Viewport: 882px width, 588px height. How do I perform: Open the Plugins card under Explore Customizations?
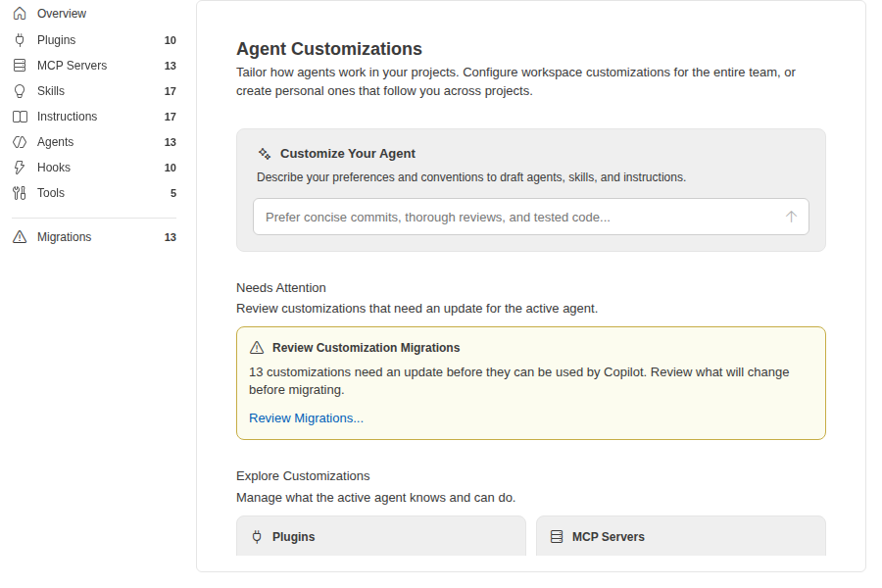(381, 536)
